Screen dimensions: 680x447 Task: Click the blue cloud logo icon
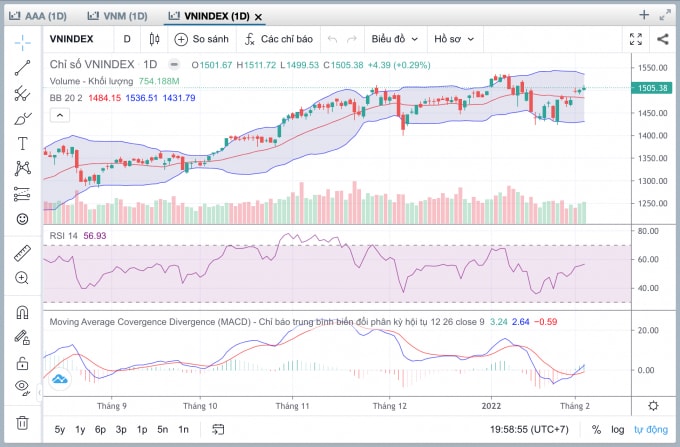pyautogui.click(x=60, y=380)
